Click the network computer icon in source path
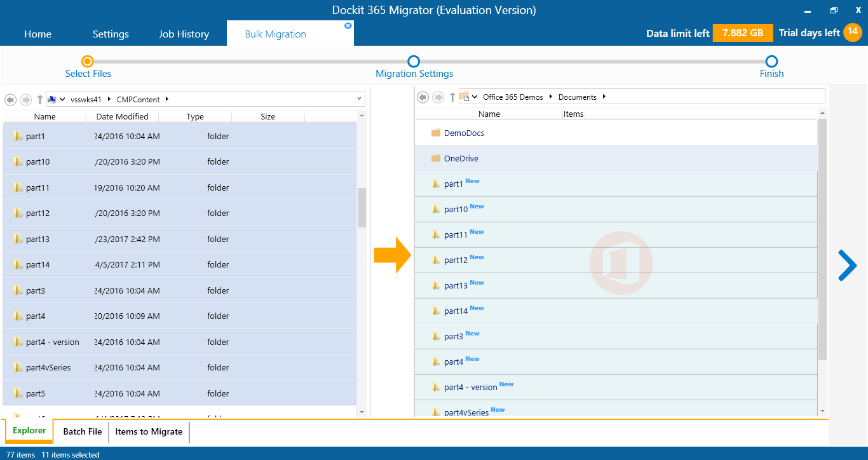 coord(53,99)
